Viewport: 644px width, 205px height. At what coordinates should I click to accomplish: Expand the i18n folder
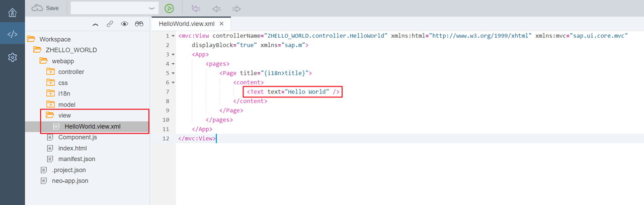(50, 93)
